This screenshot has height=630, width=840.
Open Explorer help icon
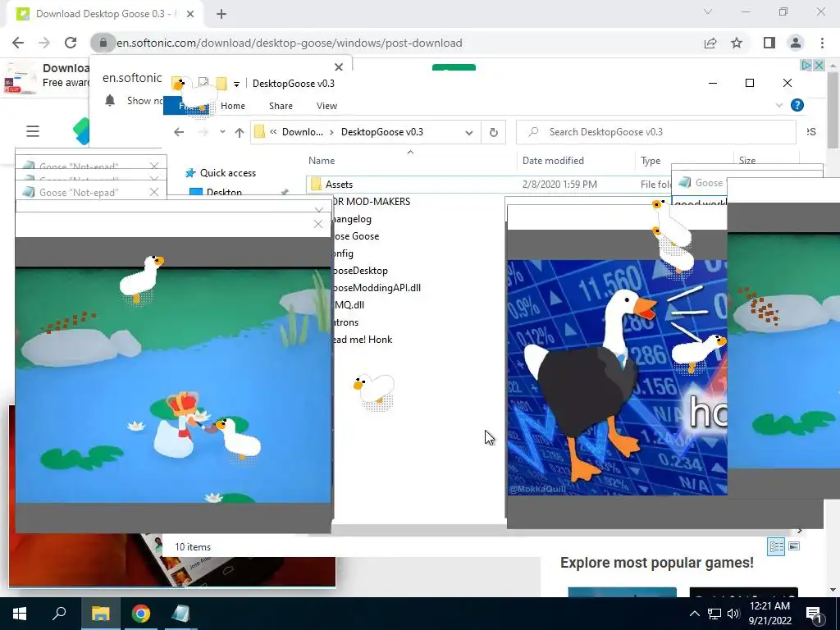(797, 105)
